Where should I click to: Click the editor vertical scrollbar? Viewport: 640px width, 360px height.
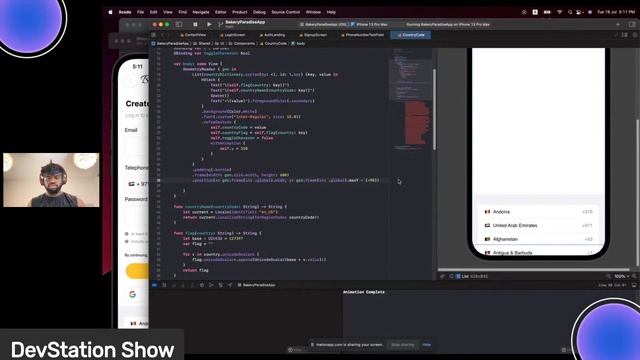[434, 109]
